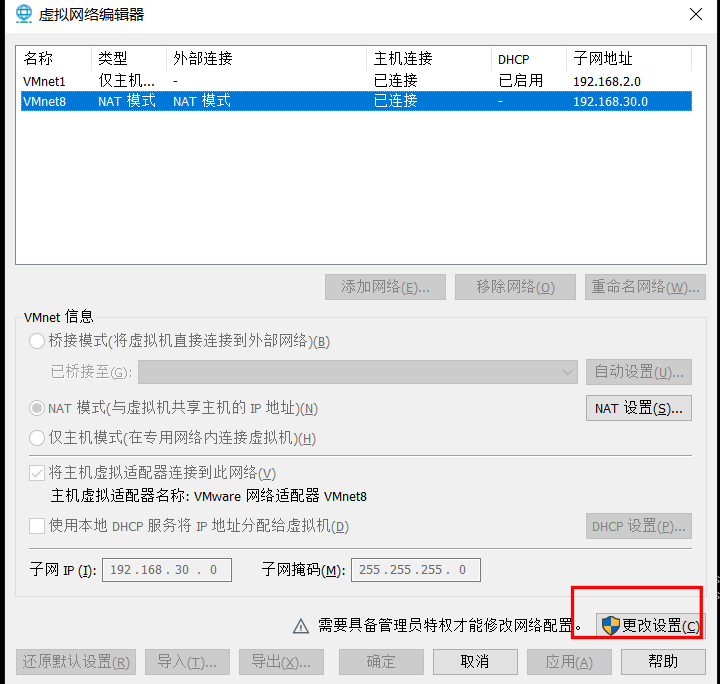
Task: Select the 桥接模式 radio button
Action: [x=37, y=341]
